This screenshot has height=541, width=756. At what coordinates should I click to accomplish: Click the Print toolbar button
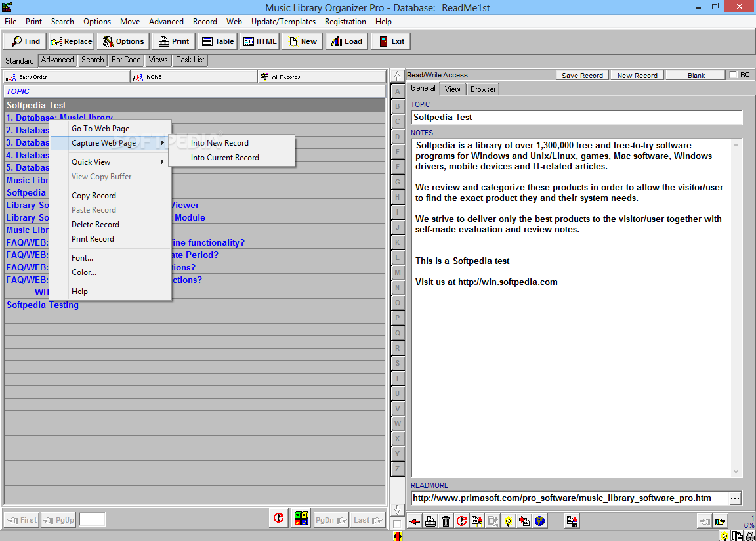coord(173,41)
